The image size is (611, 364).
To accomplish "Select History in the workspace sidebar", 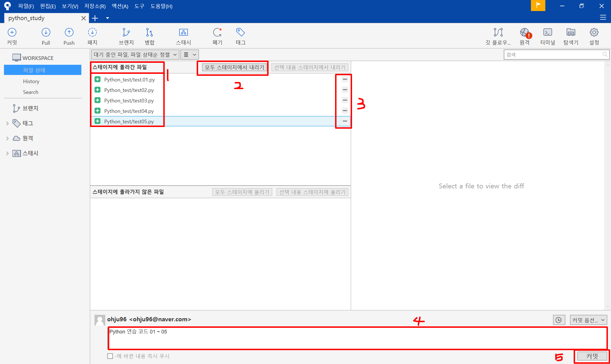I will pyautogui.click(x=31, y=81).
